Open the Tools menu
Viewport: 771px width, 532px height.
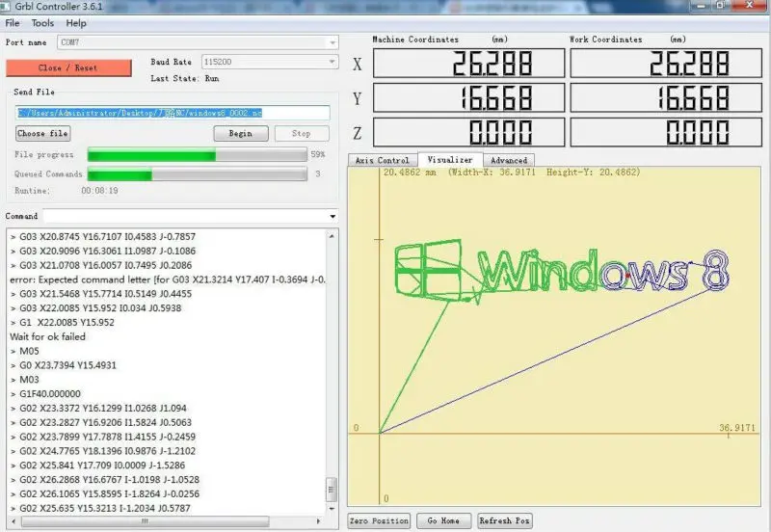coord(42,23)
